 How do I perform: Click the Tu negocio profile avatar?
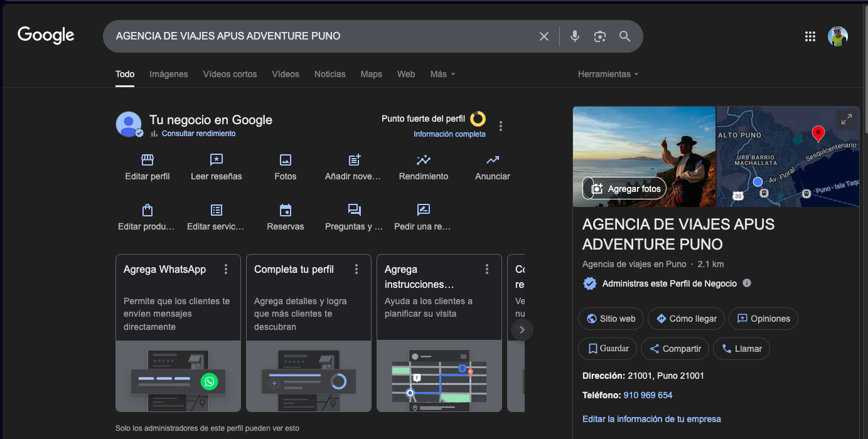[129, 124]
